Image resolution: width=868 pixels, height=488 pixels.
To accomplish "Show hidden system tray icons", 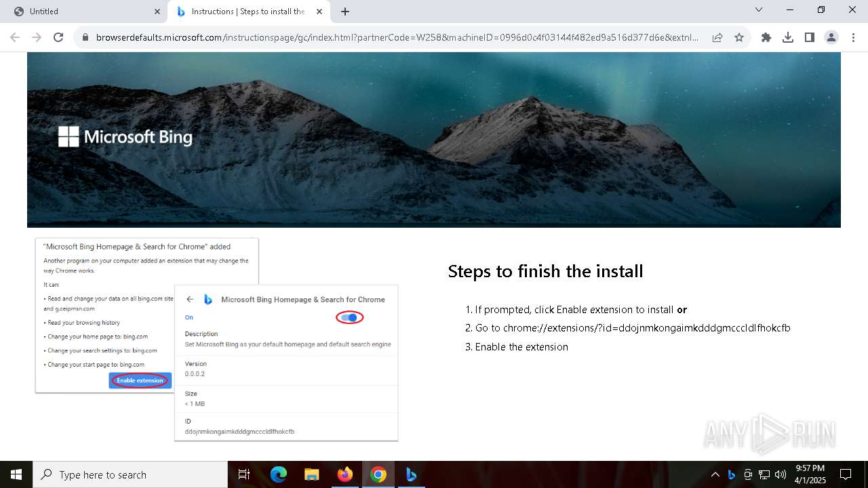I will 715,474.
